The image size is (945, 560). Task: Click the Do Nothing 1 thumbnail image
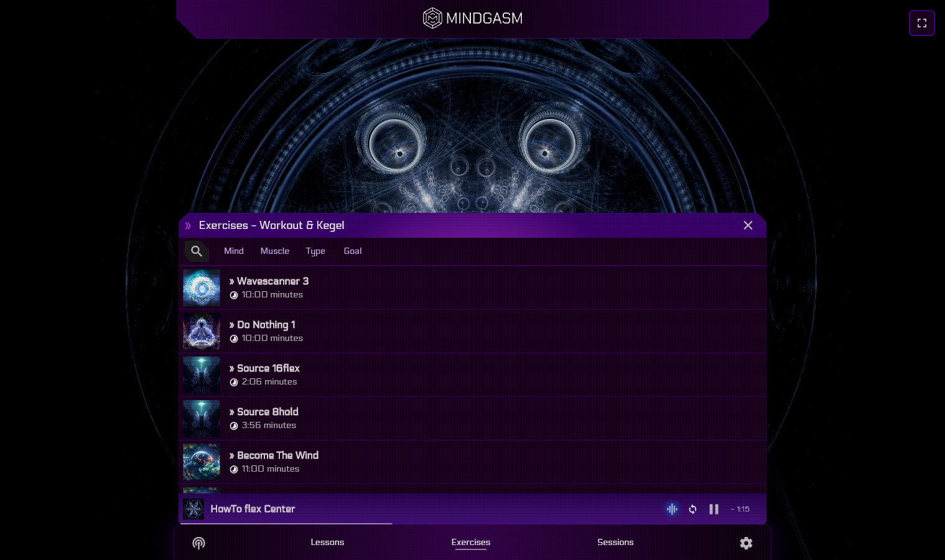point(202,331)
